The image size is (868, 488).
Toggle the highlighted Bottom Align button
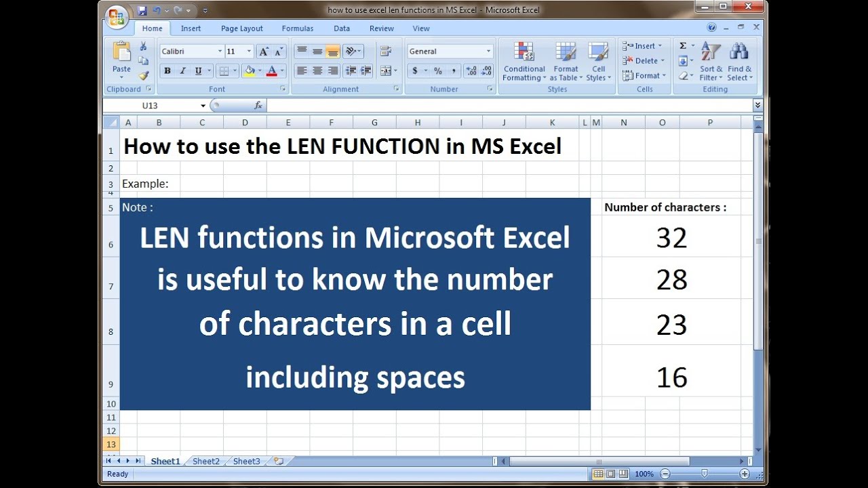[x=332, y=52]
